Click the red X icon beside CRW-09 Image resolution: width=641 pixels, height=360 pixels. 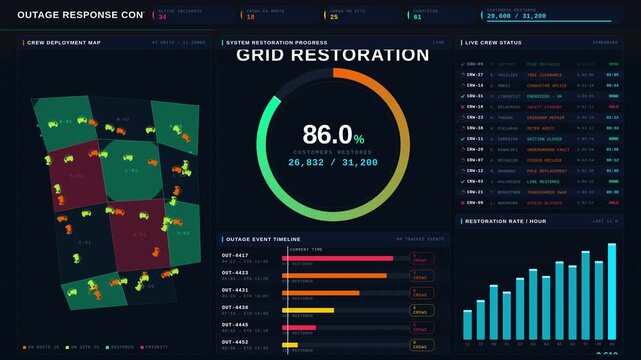463,202
